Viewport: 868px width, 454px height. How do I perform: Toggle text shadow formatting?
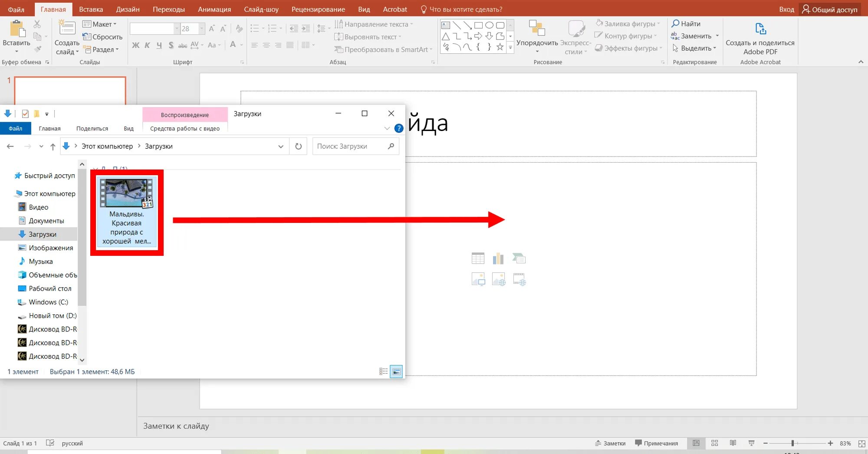coord(171,45)
